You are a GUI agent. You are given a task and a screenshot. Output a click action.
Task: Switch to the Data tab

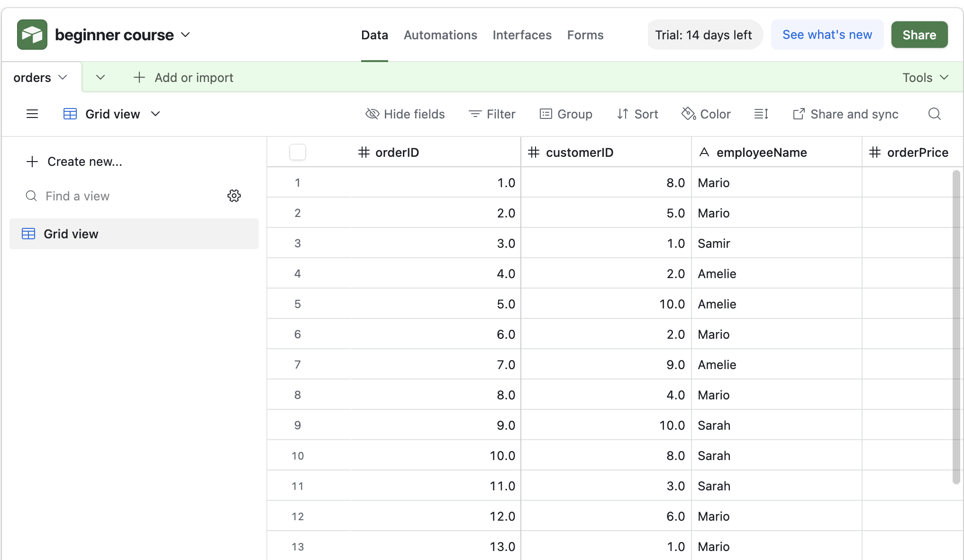click(x=374, y=35)
